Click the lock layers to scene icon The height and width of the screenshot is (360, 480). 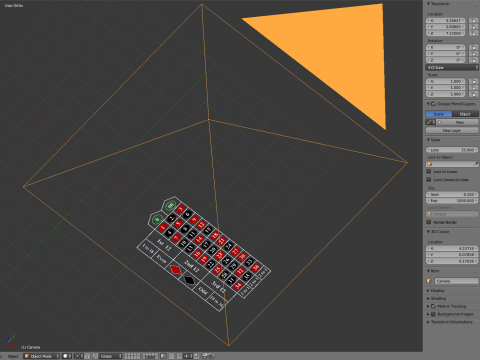163,356
